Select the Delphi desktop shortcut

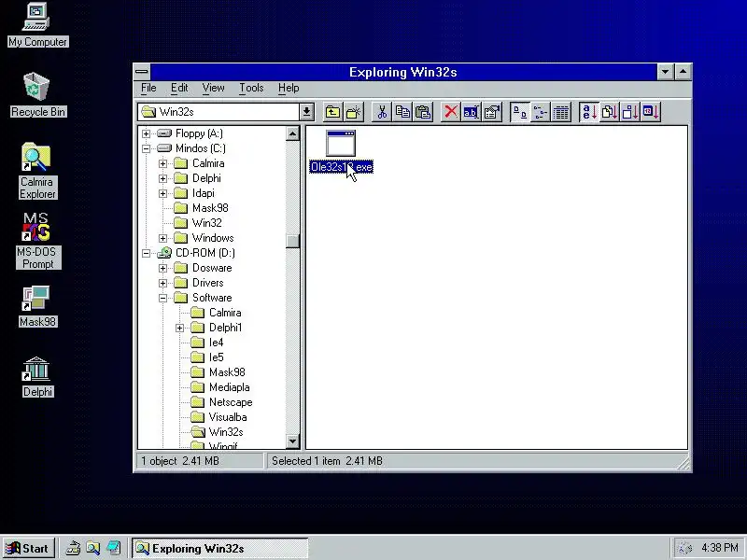pyautogui.click(x=37, y=377)
